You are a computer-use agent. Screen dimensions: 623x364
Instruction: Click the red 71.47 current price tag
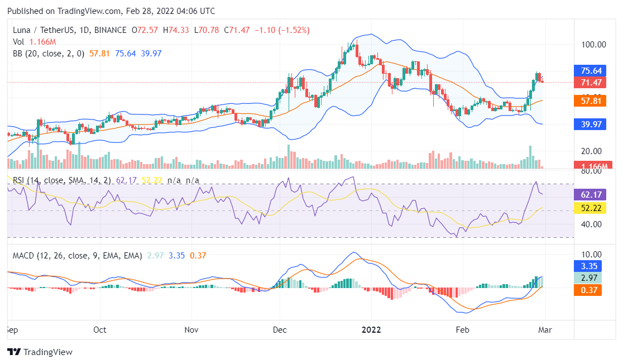[591, 83]
